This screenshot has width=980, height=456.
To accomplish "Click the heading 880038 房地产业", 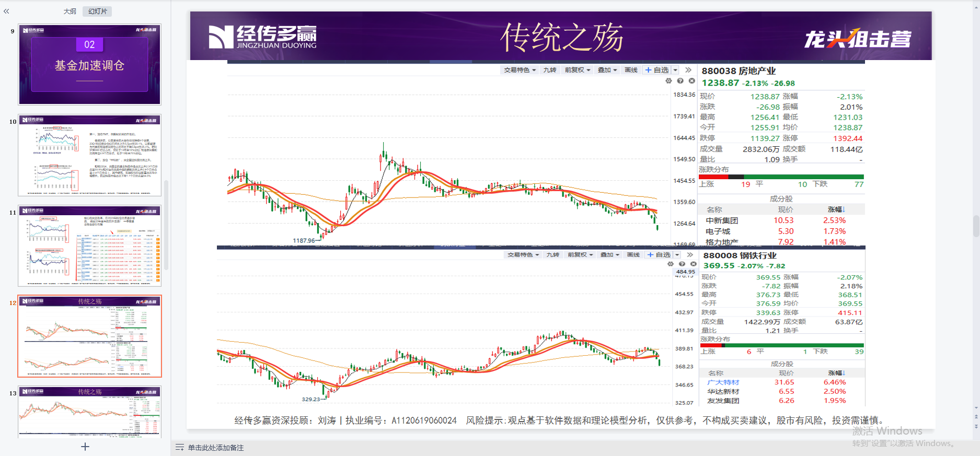I will tap(739, 71).
